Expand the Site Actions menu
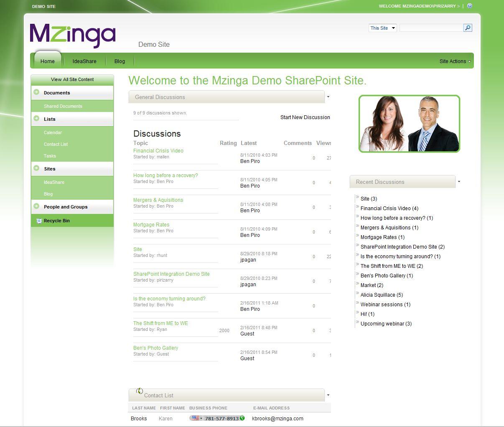The height and width of the screenshot is (427, 504). 455,61
